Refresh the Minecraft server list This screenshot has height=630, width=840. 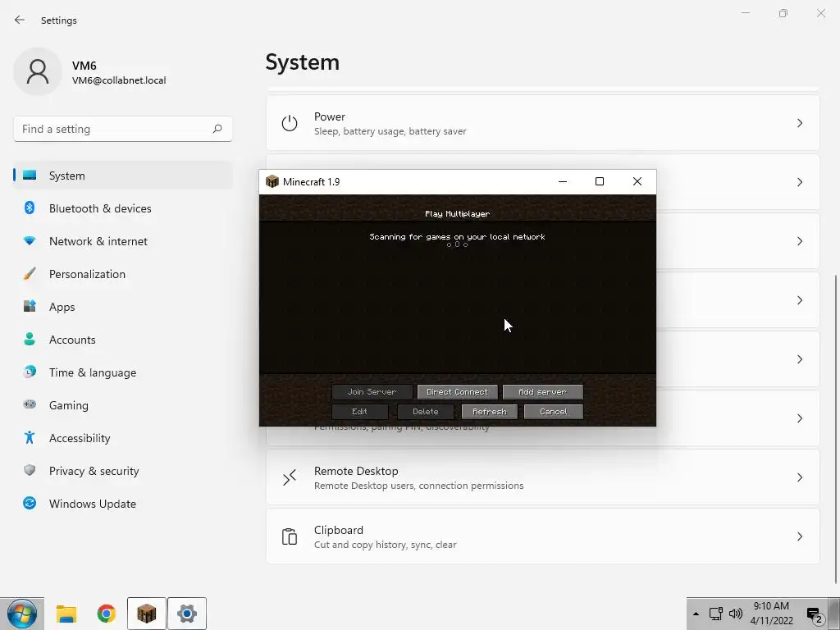490,412
